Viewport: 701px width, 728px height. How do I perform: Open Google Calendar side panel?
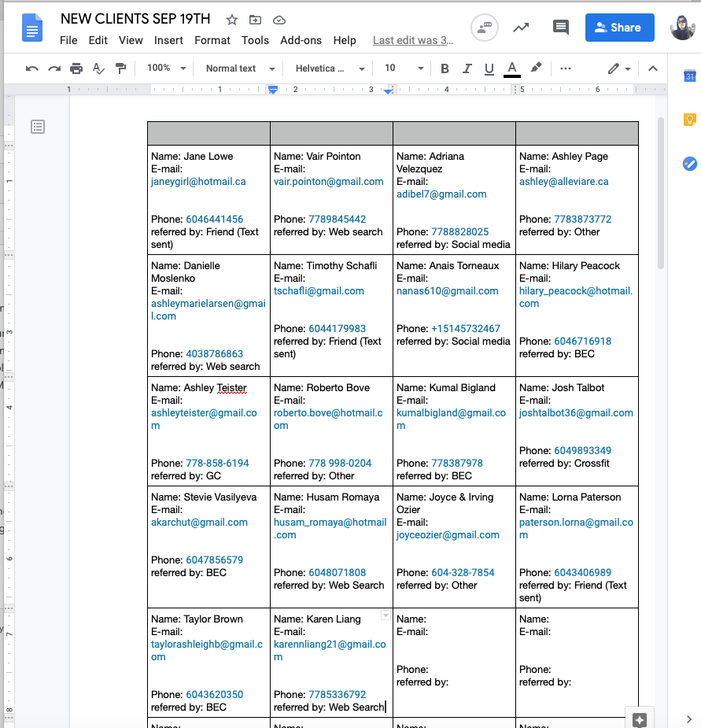pyautogui.click(x=689, y=76)
